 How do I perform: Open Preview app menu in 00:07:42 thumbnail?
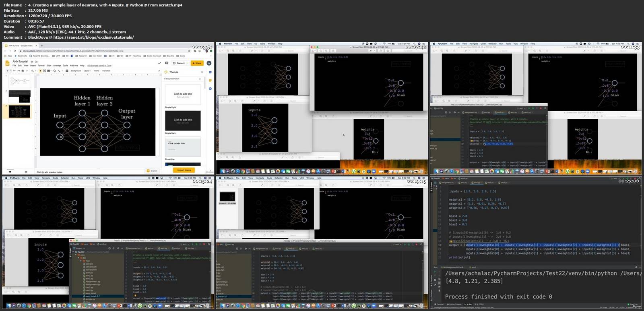tap(228, 44)
